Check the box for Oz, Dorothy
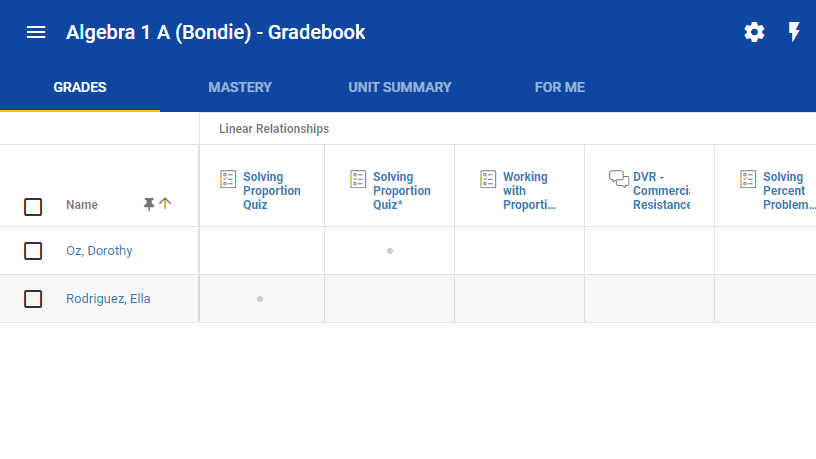The height and width of the screenshot is (459, 816). [x=33, y=251]
